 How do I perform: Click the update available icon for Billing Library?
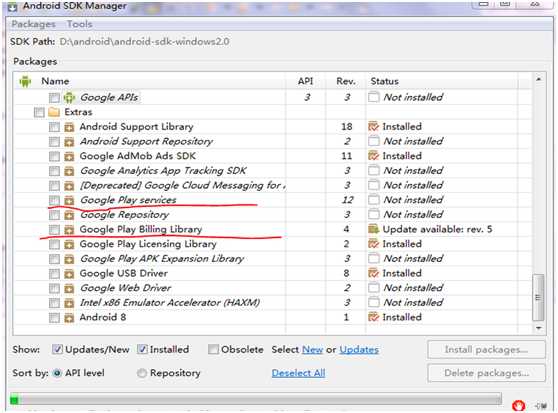(x=373, y=229)
